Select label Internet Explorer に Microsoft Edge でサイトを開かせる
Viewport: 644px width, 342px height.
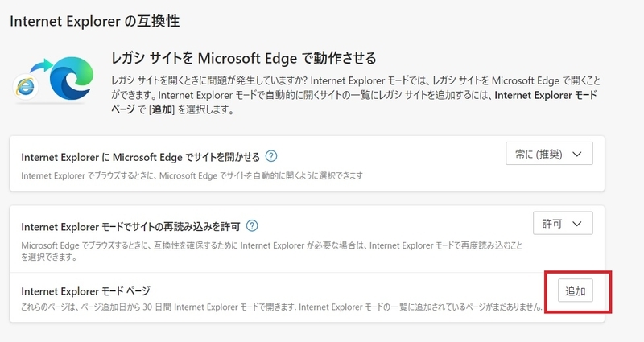[140, 156]
